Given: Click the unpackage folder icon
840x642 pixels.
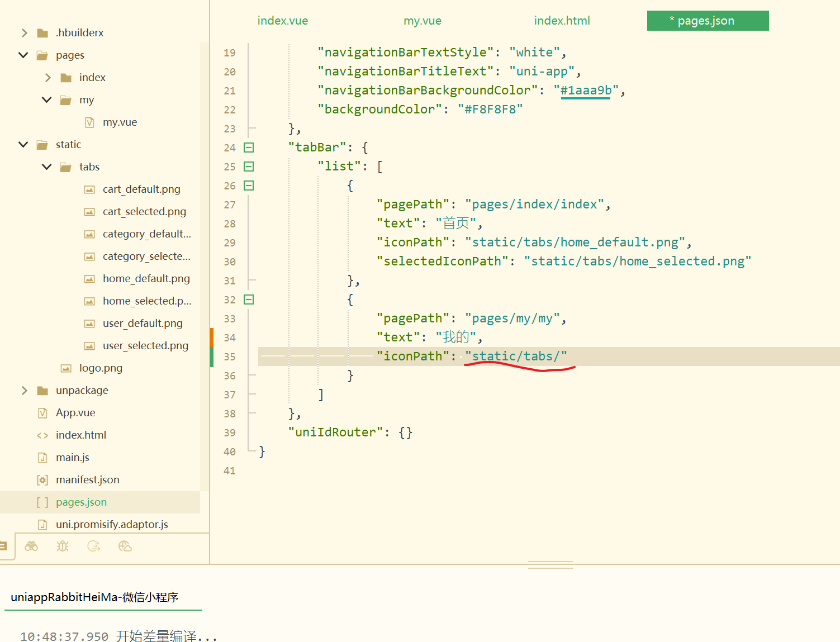Looking at the screenshot, I should coord(42,391).
